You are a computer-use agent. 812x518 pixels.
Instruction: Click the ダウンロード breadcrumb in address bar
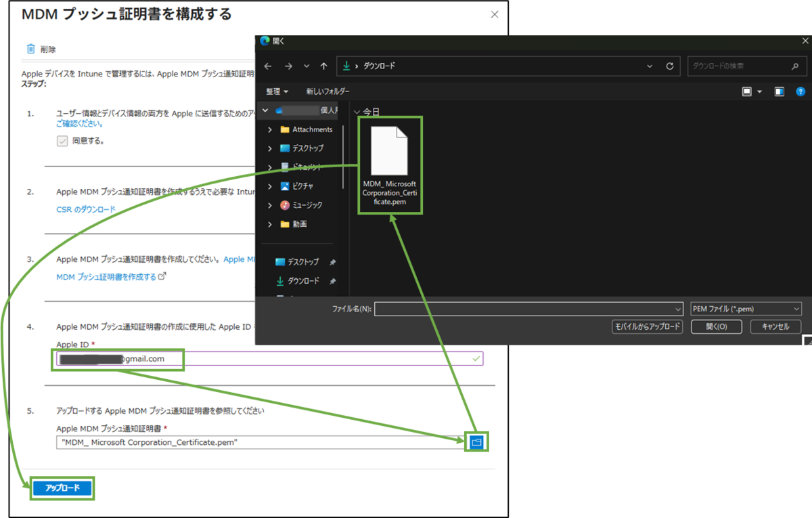379,66
